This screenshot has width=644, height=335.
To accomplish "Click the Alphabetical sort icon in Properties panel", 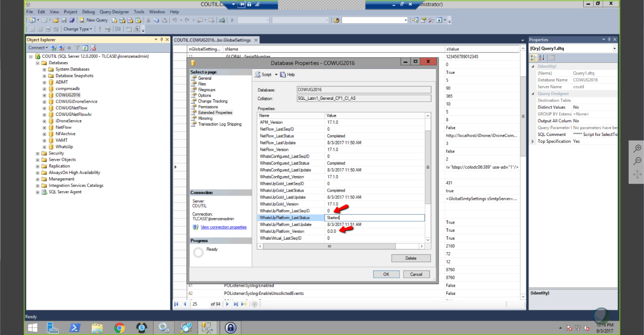I will point(541,58).
